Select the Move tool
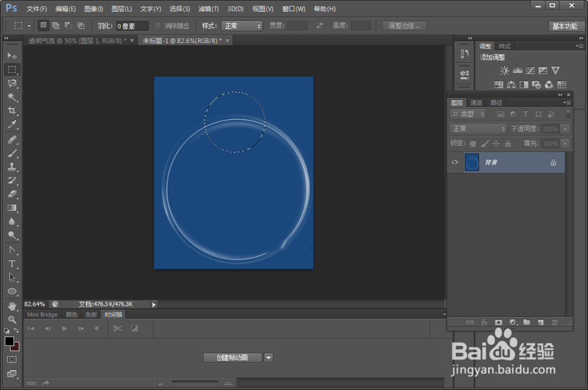Viewport: 588px width, 390px height. [12, 56]
